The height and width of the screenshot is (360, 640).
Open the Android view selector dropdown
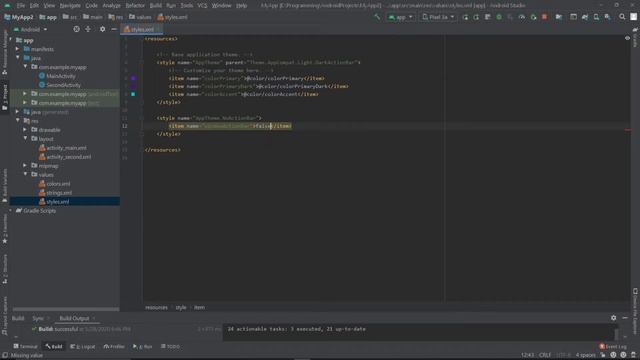click(30, 29)
